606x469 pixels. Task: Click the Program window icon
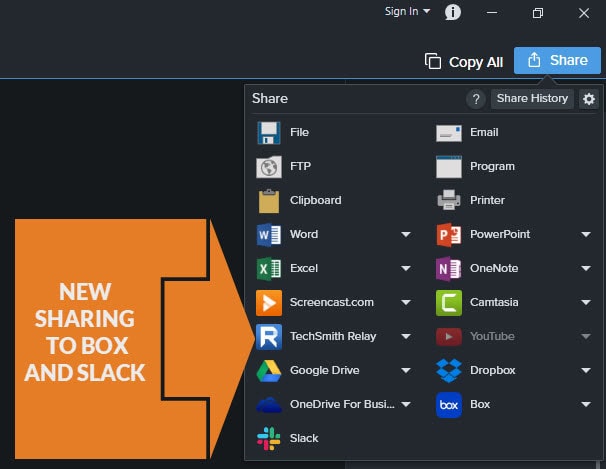point(449,167)
